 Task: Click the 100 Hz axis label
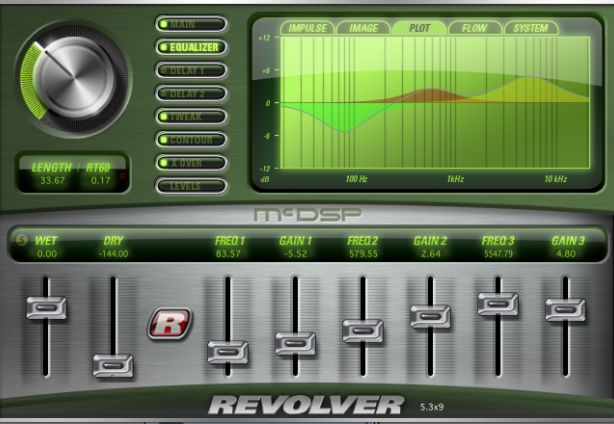pos(356,179)
